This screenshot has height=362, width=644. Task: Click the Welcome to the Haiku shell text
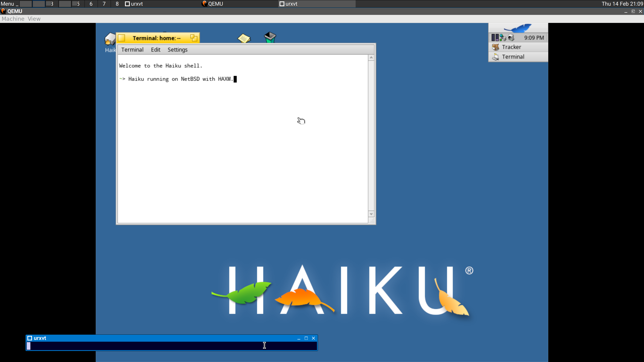tap(161, 66)
